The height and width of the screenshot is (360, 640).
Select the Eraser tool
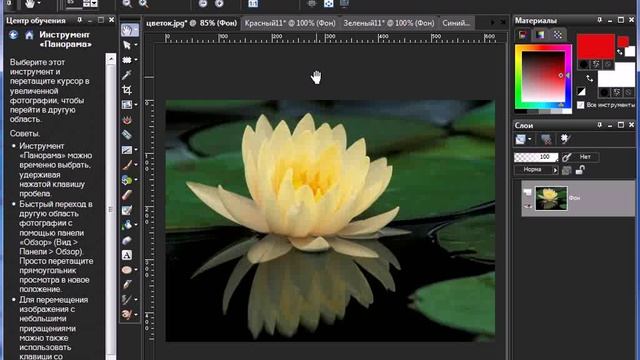coord(127,195)
